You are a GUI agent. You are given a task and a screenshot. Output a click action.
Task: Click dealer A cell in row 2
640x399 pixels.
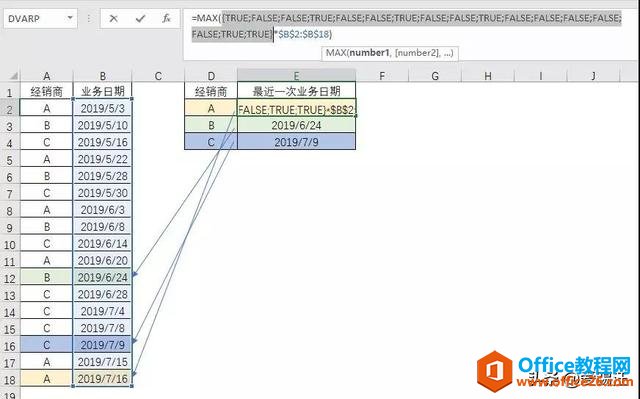[x=47, y=108]
